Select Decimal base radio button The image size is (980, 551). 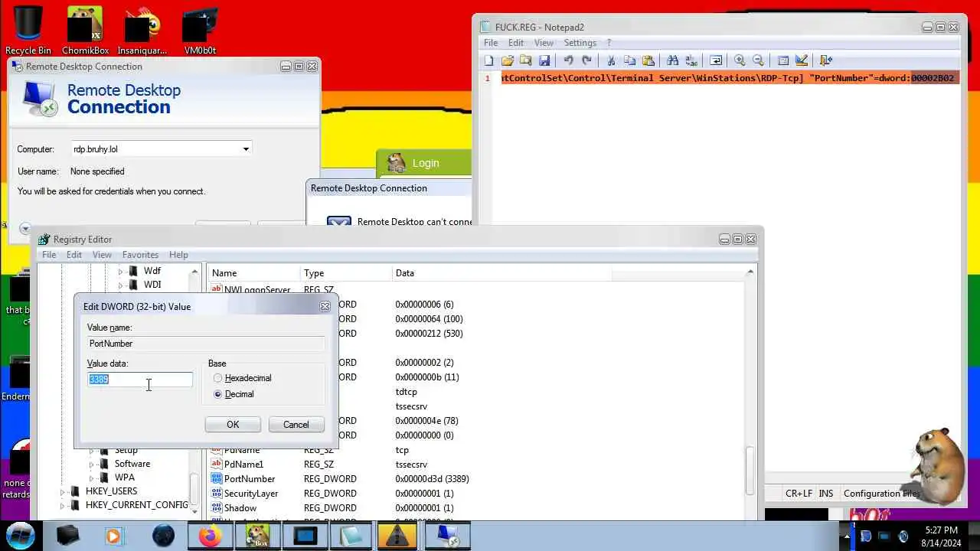pos(218,394)
